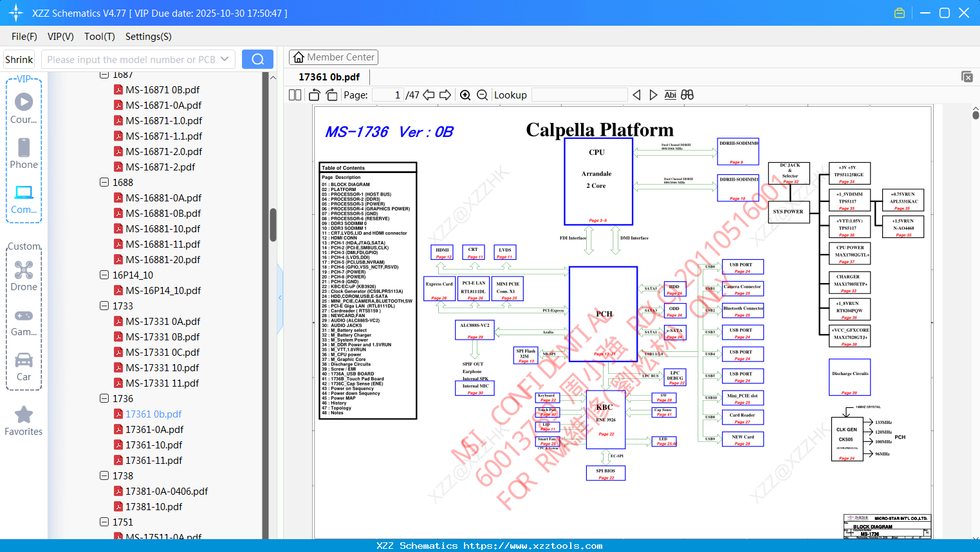The height and width of the screenshot is (552, 980).
Task: Click the binoculars search icon
Action: point(687,95)
